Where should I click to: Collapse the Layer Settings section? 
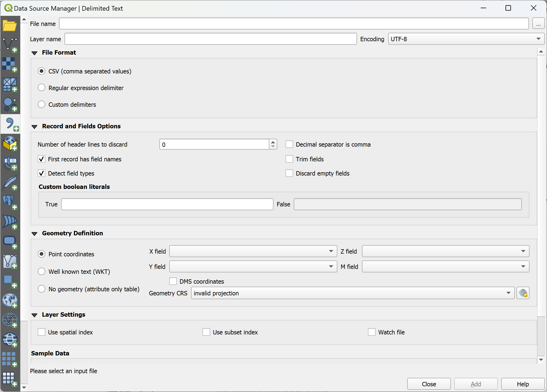[34, 315]
